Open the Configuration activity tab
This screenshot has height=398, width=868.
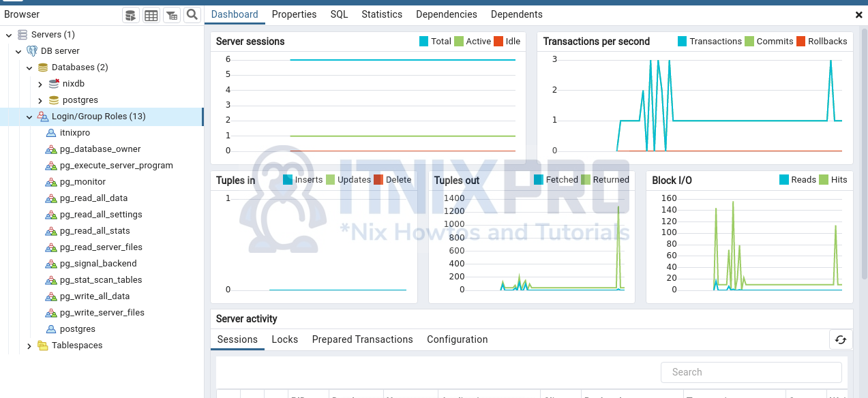(x=458, y=339)
